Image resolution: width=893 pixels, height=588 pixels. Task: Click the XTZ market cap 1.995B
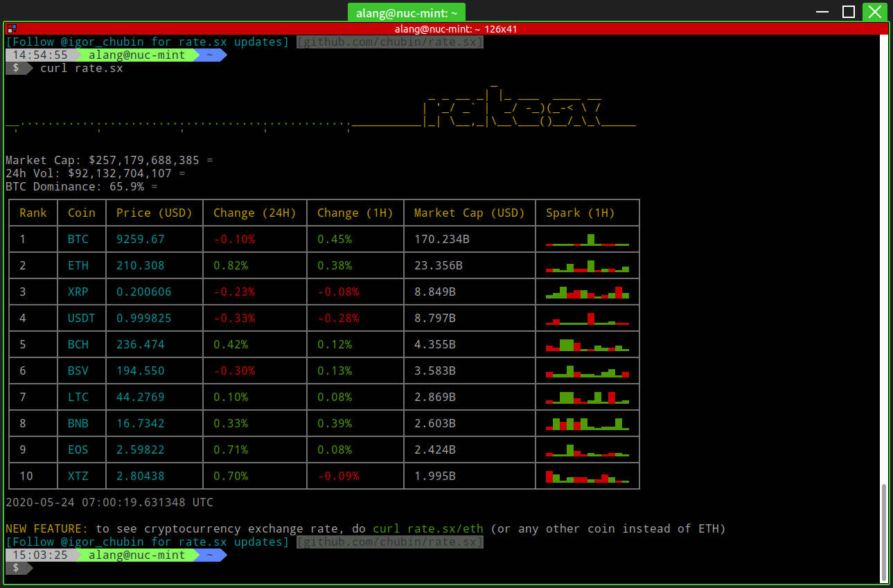tap(435, 476)
